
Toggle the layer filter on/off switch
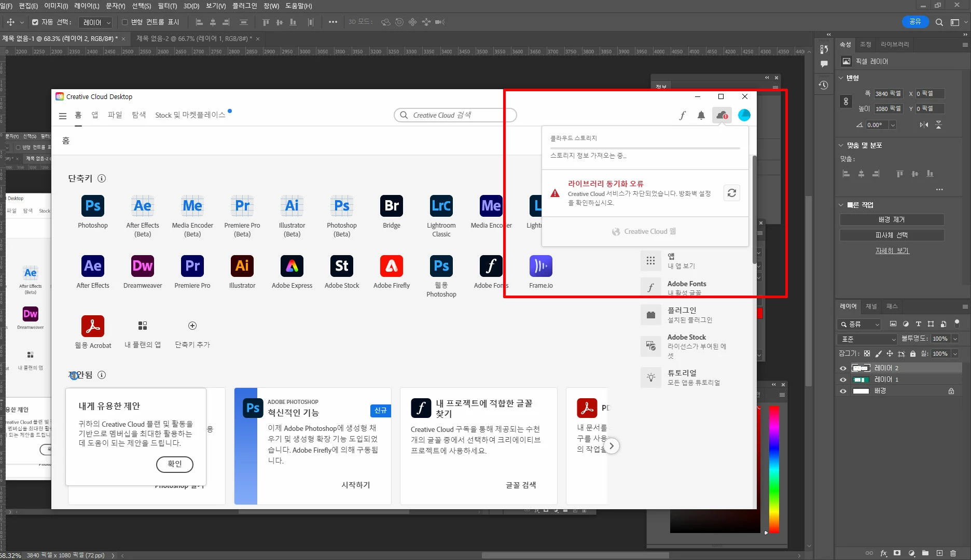pos(957,324)
